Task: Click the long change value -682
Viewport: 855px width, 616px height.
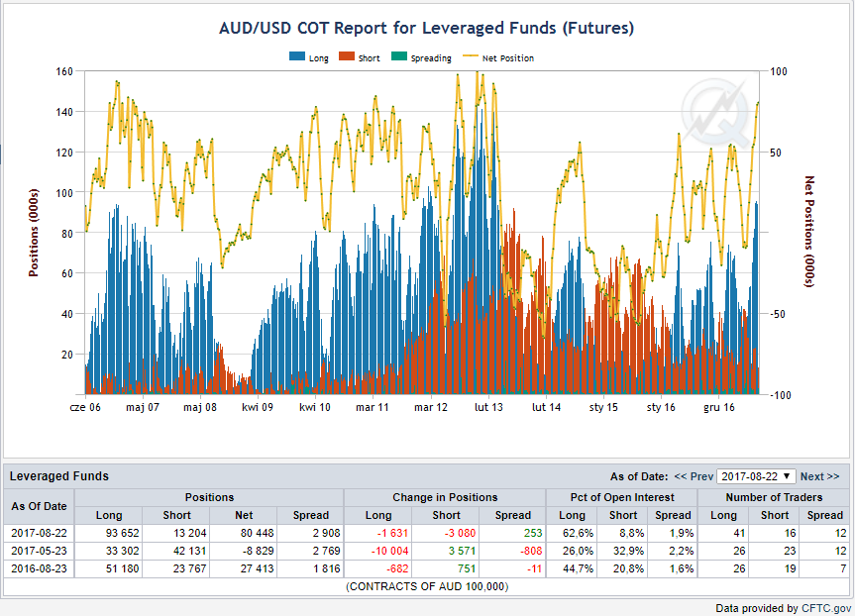Action: click(x=397, y=569)
